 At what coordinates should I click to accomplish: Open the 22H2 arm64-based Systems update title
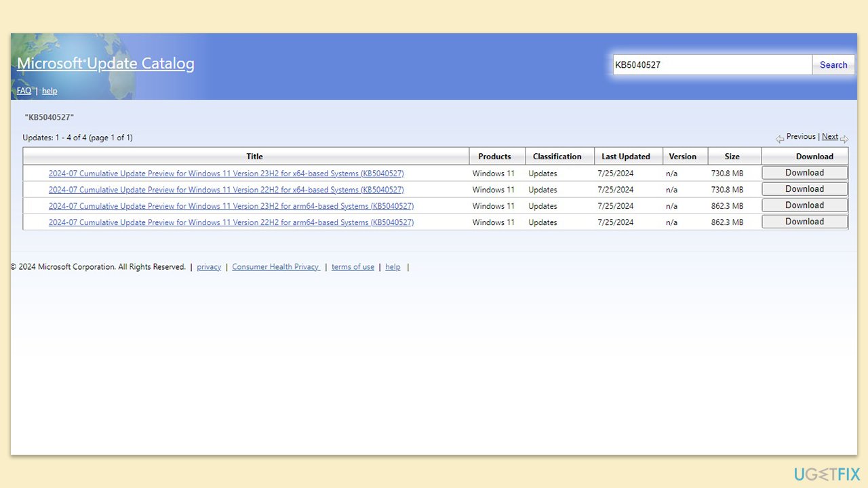tap(231, 222)
